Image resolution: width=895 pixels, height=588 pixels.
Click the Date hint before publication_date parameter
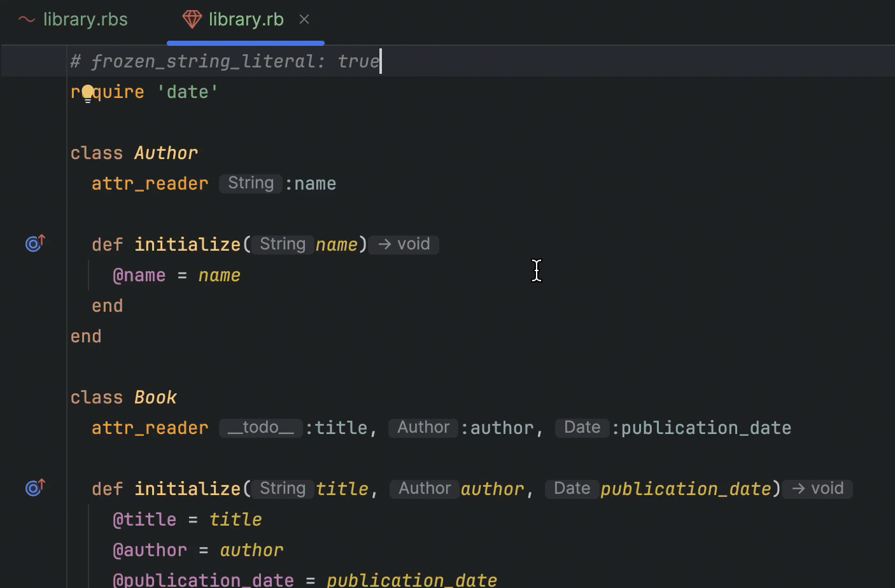point(572,489)
